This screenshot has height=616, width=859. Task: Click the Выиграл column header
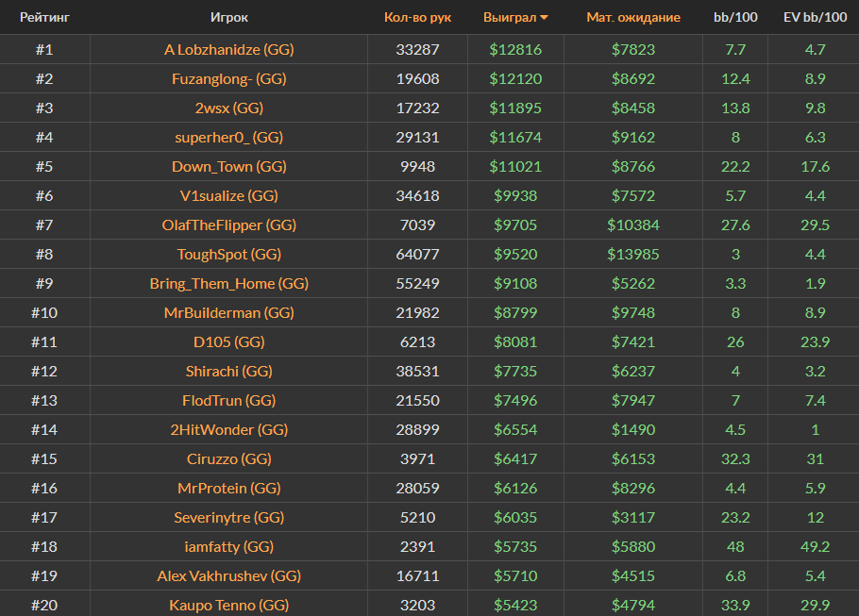[x=509, y=17]
